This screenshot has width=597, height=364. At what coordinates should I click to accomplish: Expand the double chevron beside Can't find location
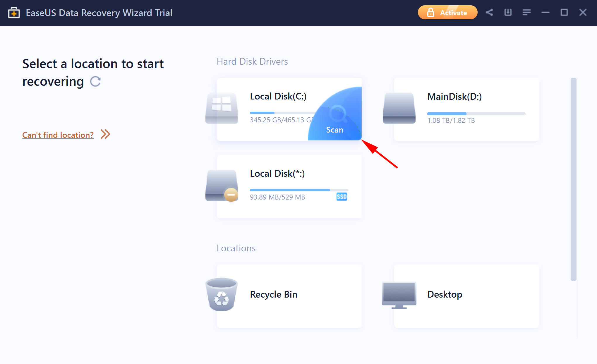point(105,134)
